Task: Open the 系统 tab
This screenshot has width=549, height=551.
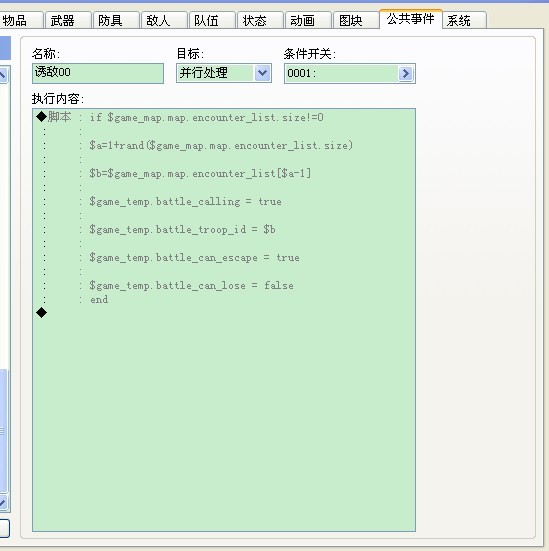Action: (x=464, y=20)
